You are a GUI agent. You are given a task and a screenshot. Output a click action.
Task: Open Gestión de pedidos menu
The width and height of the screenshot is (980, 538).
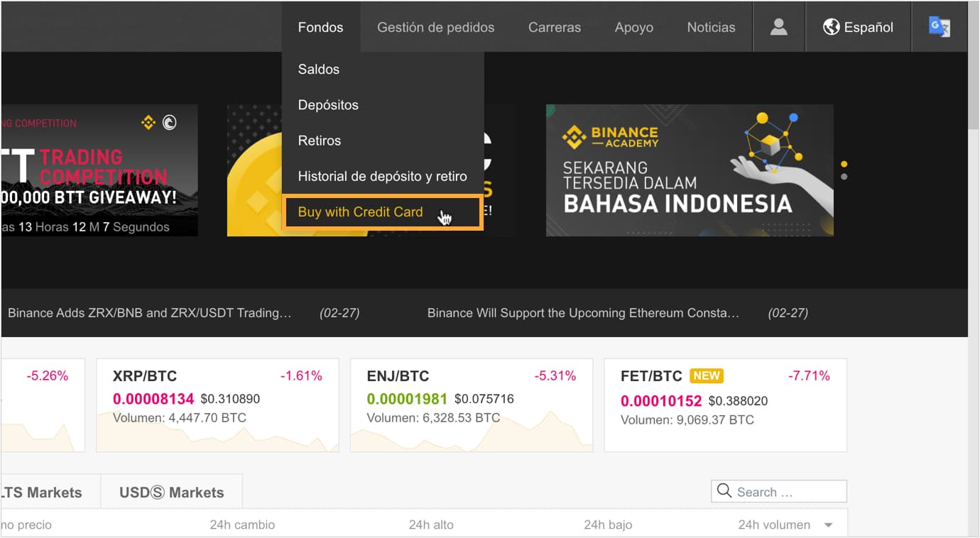pos(435,27)
